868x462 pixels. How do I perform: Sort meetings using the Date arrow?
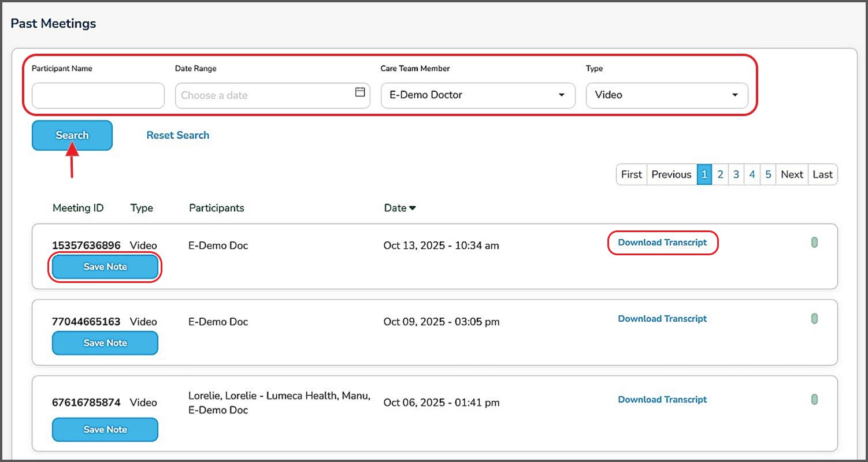pos(413,208)
